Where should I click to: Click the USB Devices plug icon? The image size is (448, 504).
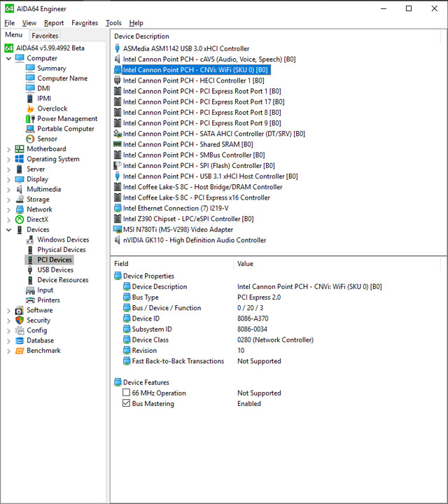pyautogui.click(x=30, y=270)
